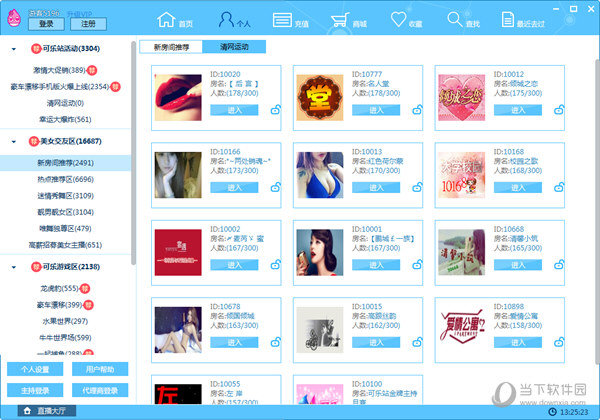
Task: Click lock icon on room ID:10668
Action: pyautogui.click(x=559, y=264)
